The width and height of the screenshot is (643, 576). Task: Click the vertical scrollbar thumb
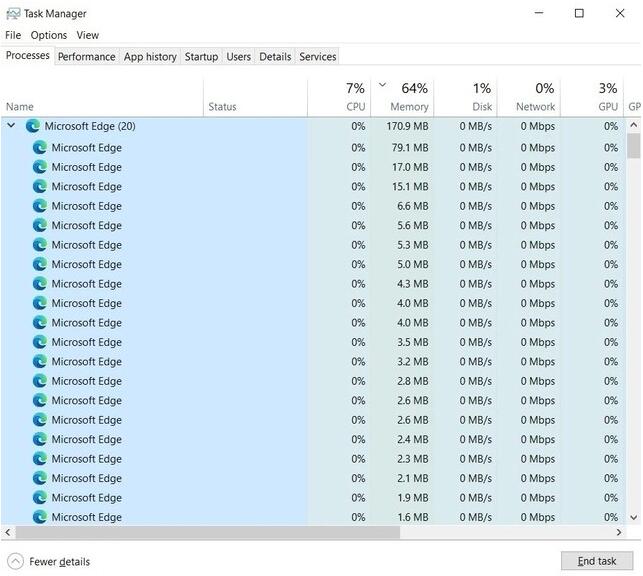(634, 146)
